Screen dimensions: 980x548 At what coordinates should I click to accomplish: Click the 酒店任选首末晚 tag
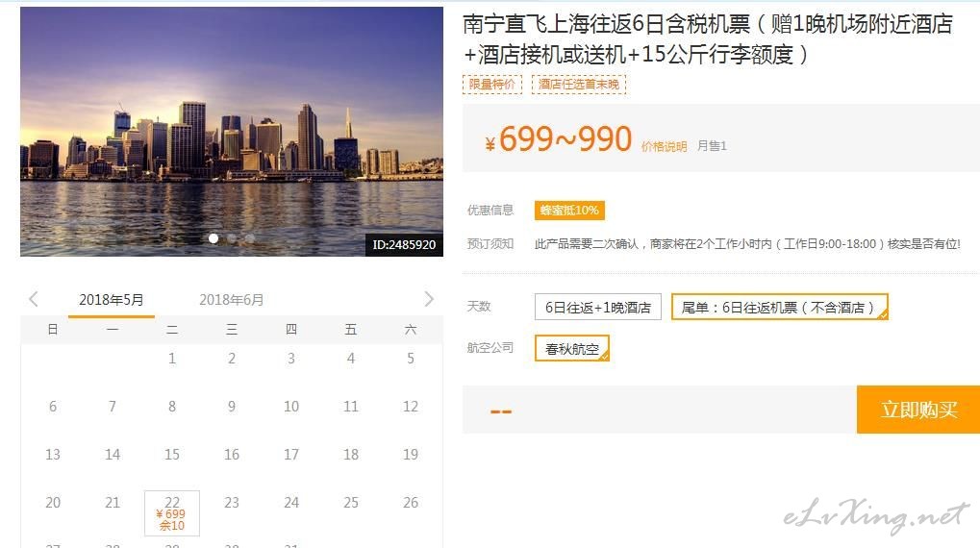[x=579, y=85]
